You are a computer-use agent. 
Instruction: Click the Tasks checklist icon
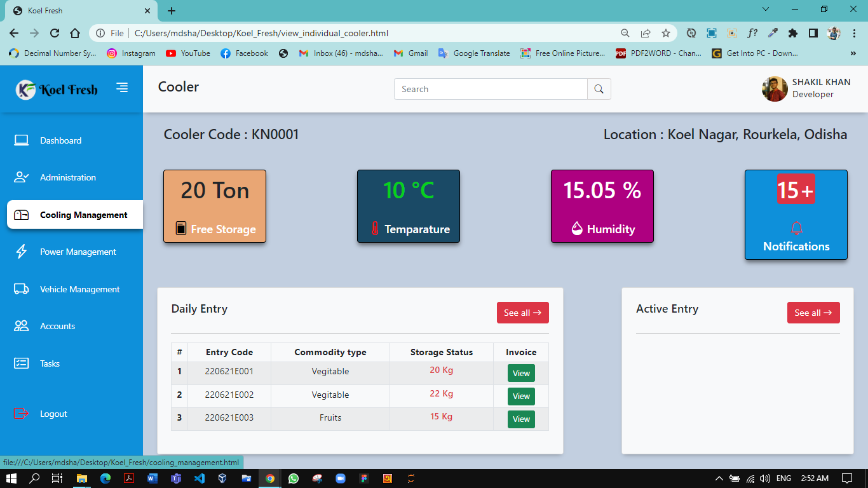coord(22,363)
